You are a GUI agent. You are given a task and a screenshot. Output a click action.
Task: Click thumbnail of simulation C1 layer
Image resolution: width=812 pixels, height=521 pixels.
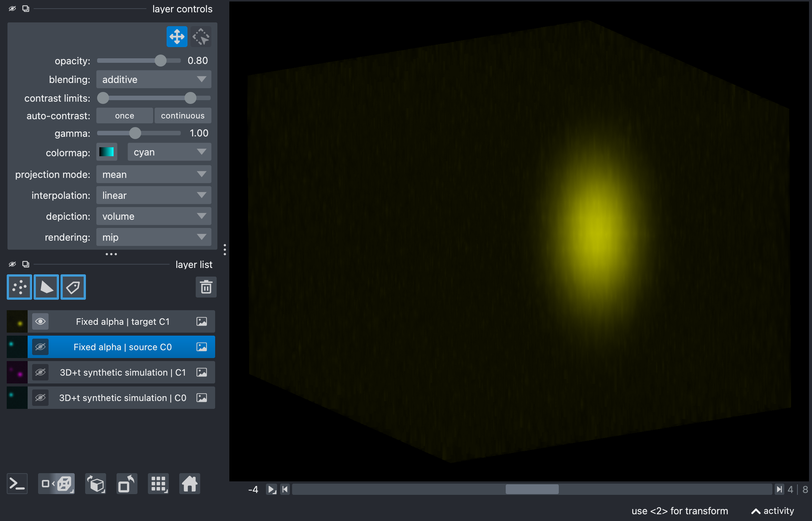tap(17, 372)
